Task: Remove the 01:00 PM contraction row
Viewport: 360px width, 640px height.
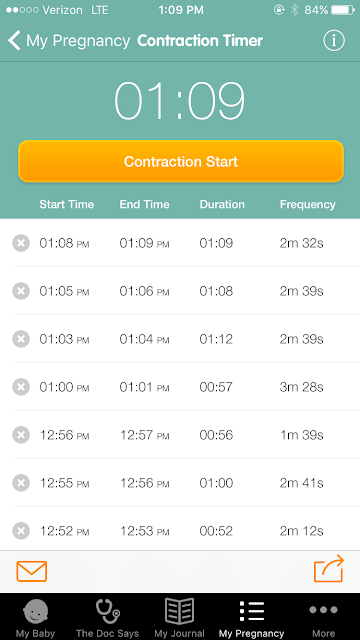Action: [x=21, y=387]
